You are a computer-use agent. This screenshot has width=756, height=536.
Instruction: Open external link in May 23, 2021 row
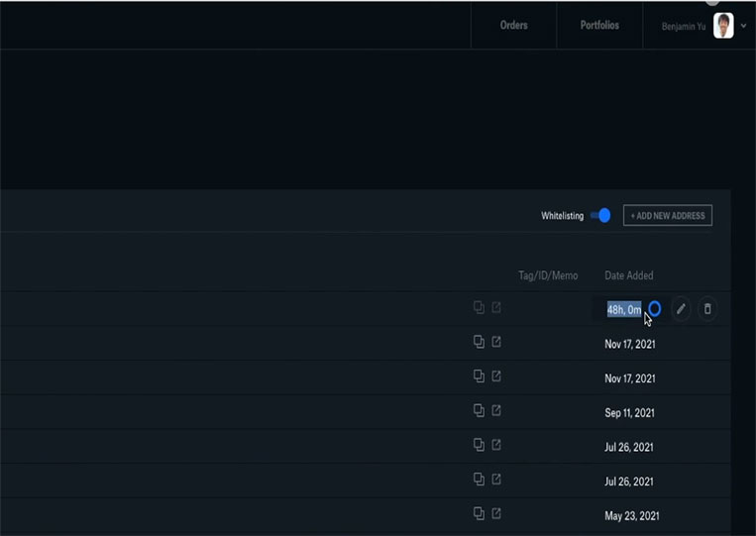496,513
